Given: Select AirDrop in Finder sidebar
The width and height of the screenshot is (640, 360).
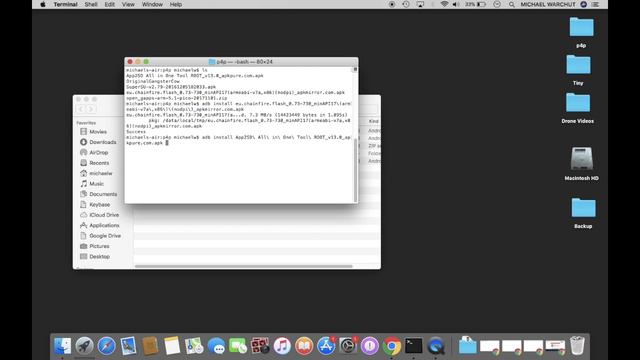Looking at the screenshot, I should pyautogui.click(x=98, y=152).
